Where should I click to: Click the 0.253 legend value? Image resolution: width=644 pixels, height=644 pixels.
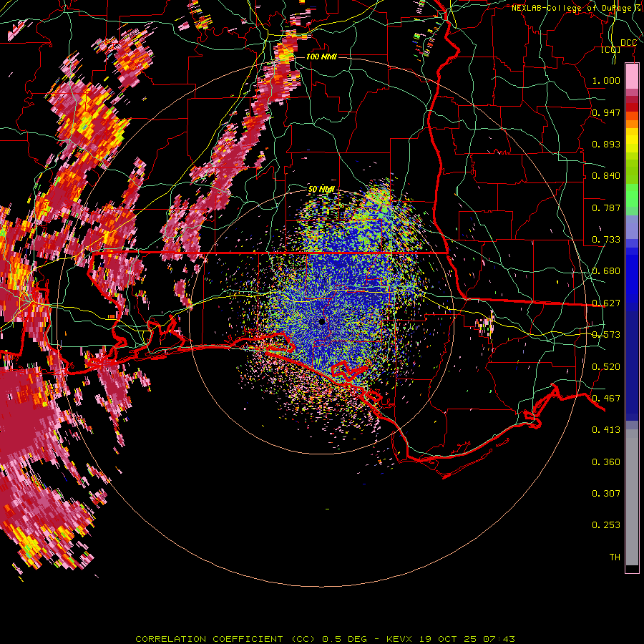(x=606, y=525)
